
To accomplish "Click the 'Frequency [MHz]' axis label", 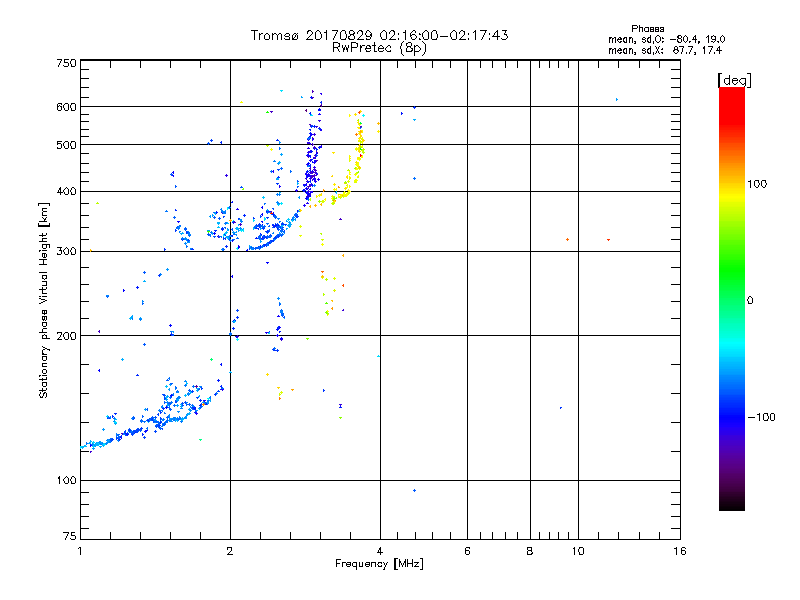I will (379, 564).
